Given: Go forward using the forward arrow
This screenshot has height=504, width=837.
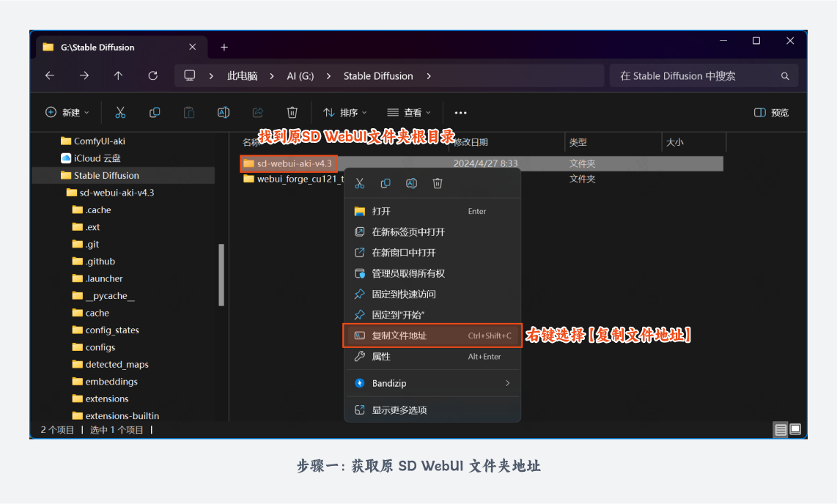Looking at the screenshot, I should click(84, 75).
